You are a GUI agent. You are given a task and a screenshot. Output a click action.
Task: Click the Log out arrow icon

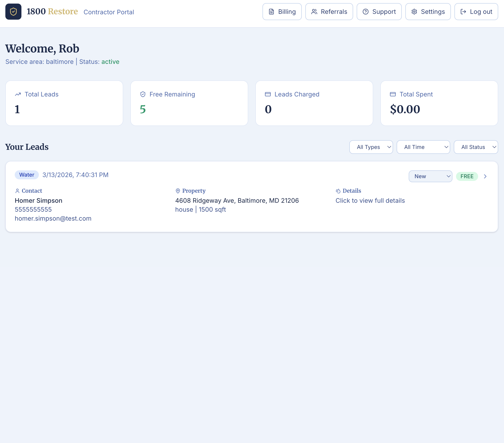(x=464, y=11)
